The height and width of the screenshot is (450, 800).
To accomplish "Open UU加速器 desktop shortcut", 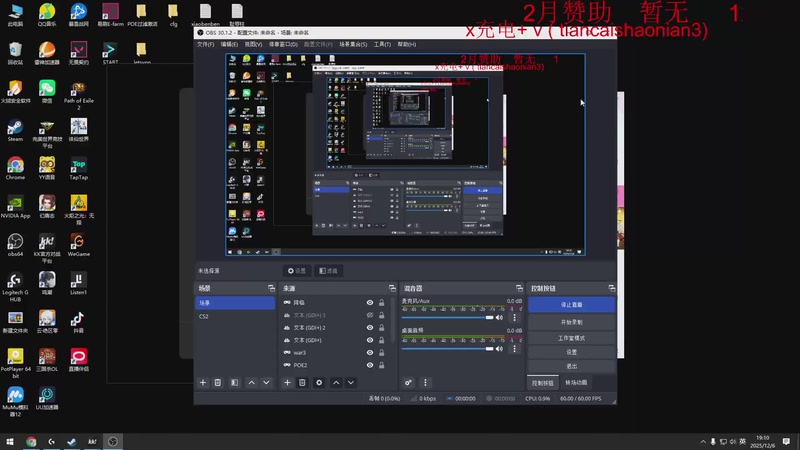I will [x=46, y=399].
